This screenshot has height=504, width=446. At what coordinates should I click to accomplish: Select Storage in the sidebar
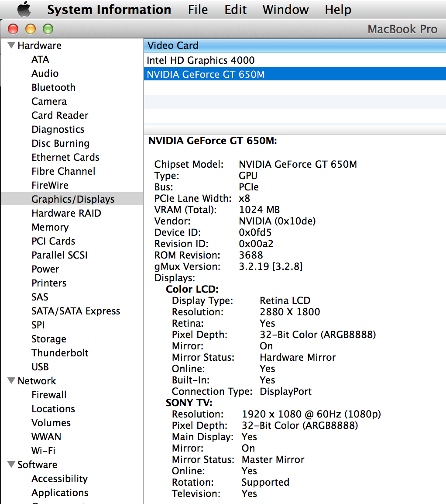pyautogui.click(x=49, y=339)
